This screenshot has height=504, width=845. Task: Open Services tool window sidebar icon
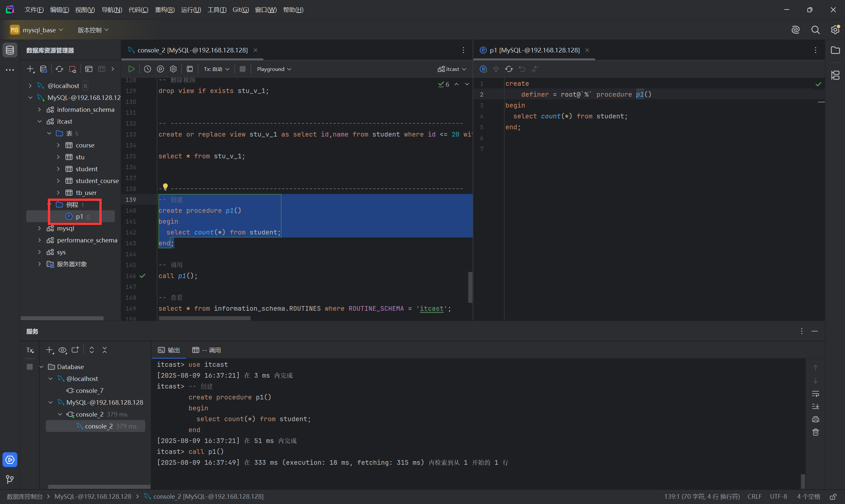(x=10, y=459)
